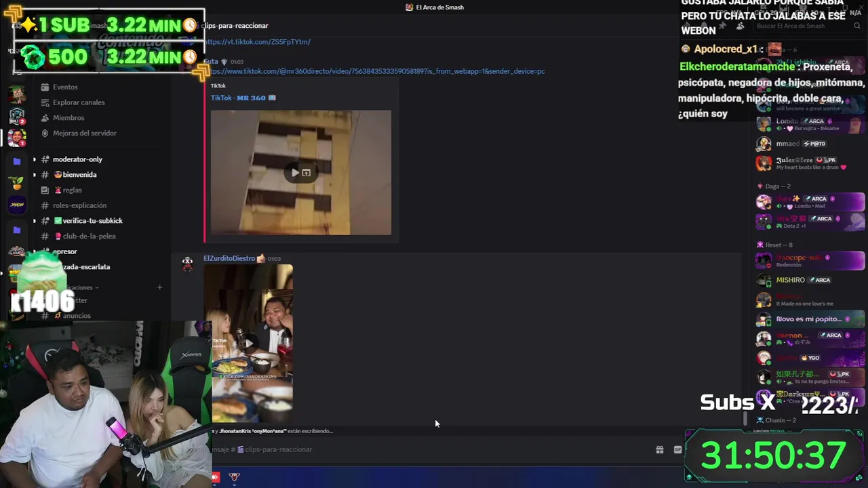Image resolution: width=868 pixels, height=488 pixels.
Task: Open the moderator-only channel
Action: click(x=77, y=159)
